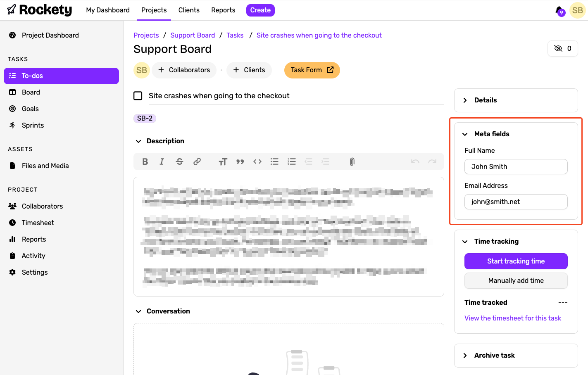Create a numbered list
Screen dimensions: 588x375
pos(292,161)
